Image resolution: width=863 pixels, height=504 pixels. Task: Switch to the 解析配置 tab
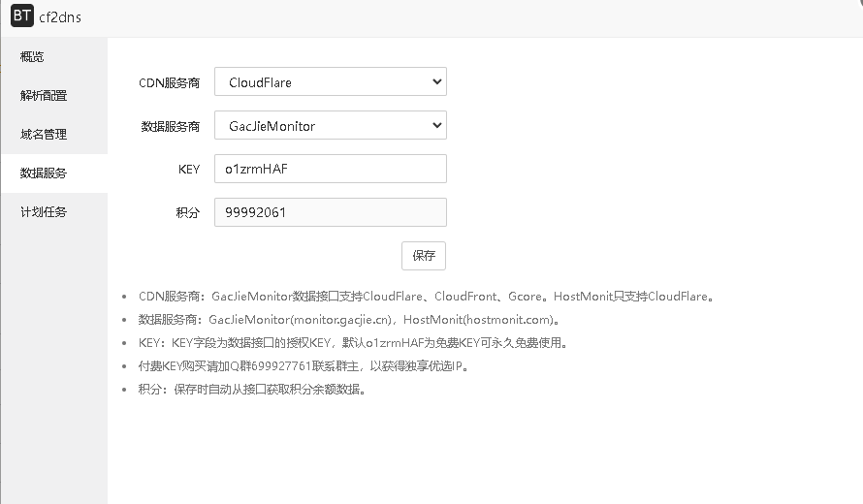point(45,96)
